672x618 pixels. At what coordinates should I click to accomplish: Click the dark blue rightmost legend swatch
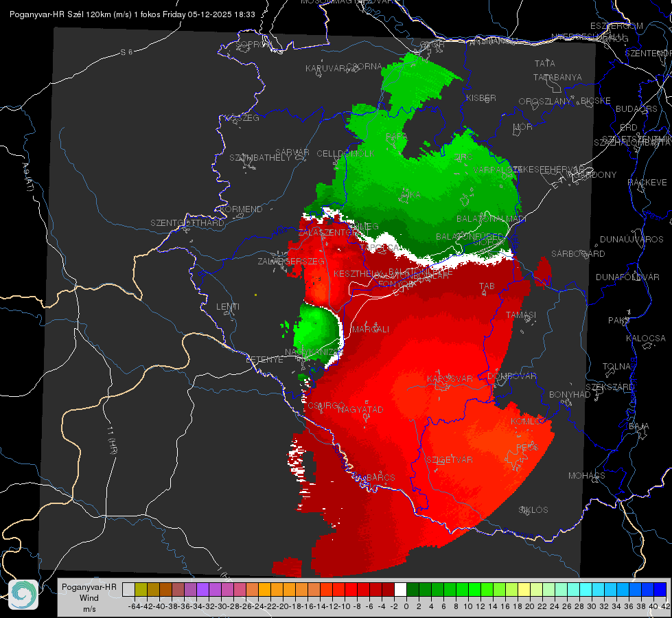point(660,589)
